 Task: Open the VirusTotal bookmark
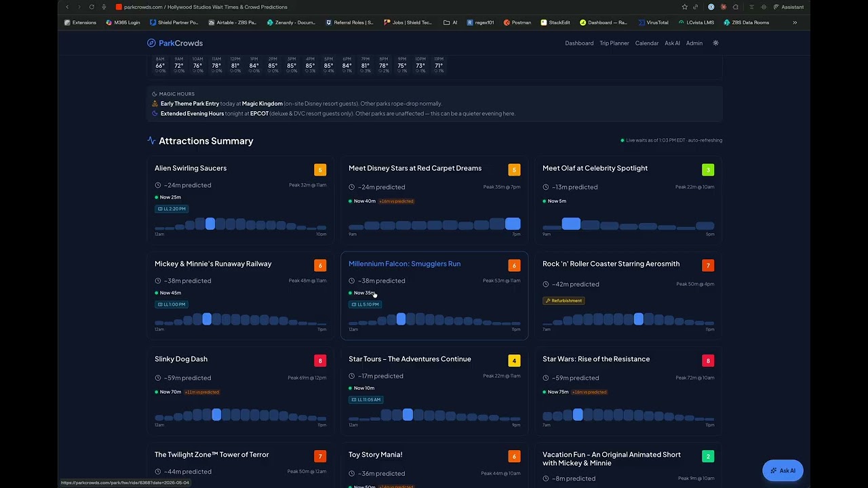click(653, 22)
